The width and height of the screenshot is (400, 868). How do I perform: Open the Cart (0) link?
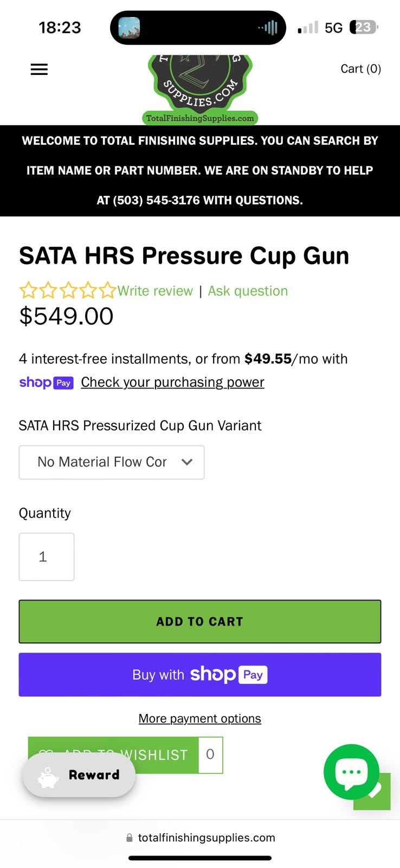pos(360,69)
